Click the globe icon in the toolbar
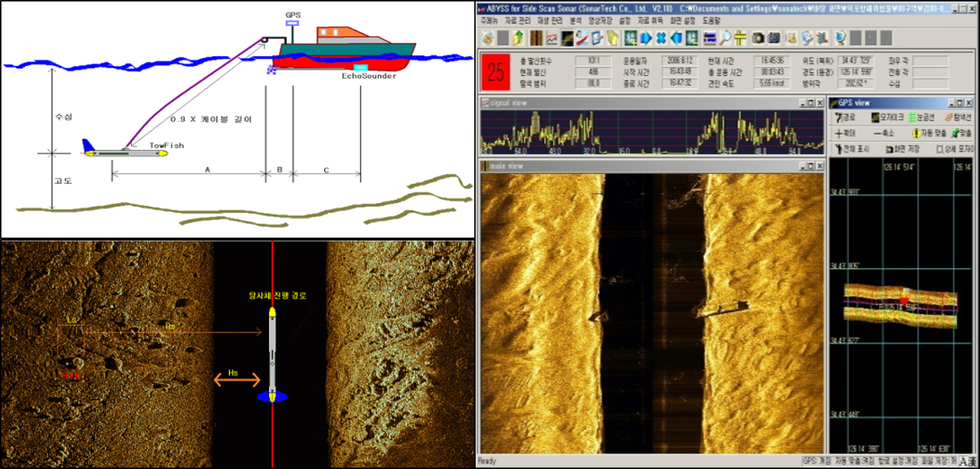980x469 pixels. pyautogui.click(x=839, y=38)
